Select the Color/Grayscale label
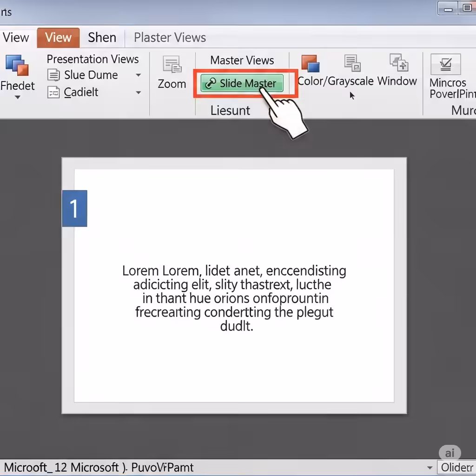476x476 pixels. (x=336, y=81)
